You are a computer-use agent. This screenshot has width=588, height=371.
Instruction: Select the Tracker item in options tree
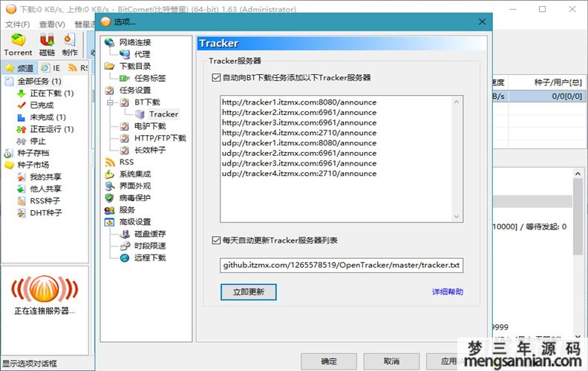click(x=163, y=114)
